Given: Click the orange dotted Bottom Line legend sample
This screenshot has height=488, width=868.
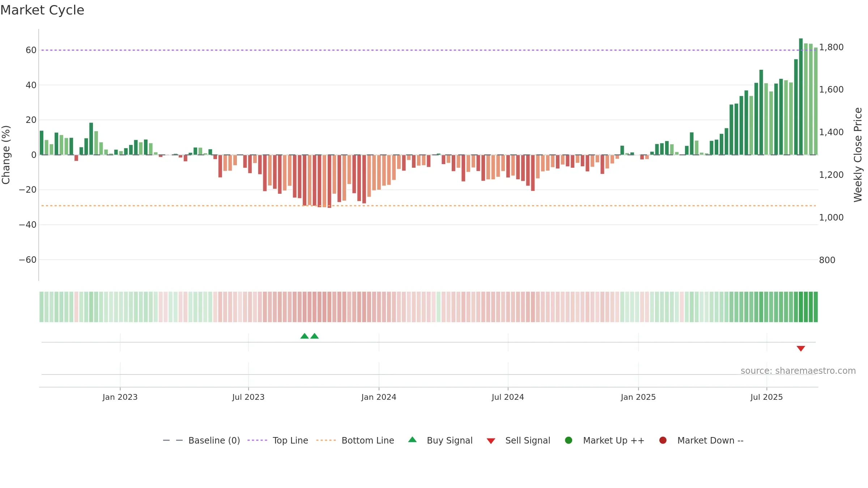Looking at the screenshot, I should tap(326, 440).
